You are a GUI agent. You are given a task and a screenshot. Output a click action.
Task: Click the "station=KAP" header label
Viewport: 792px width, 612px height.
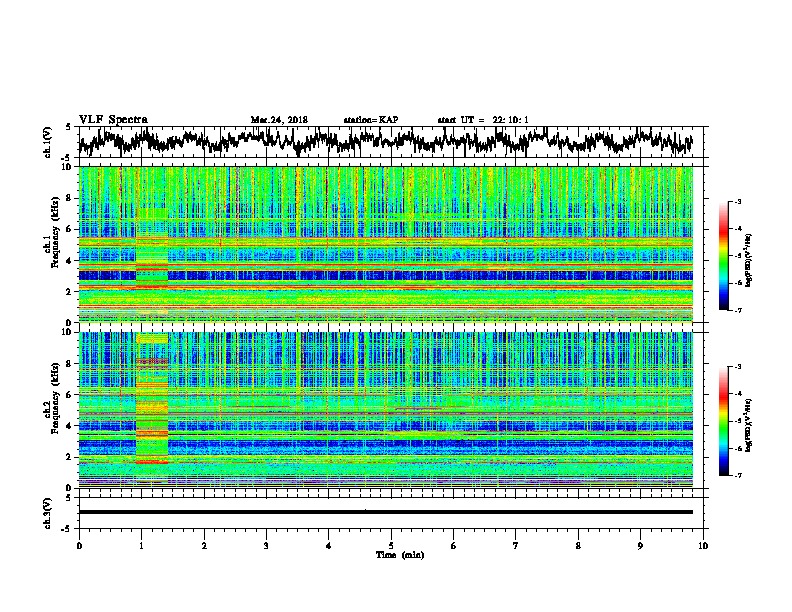(x=371, y=120)
